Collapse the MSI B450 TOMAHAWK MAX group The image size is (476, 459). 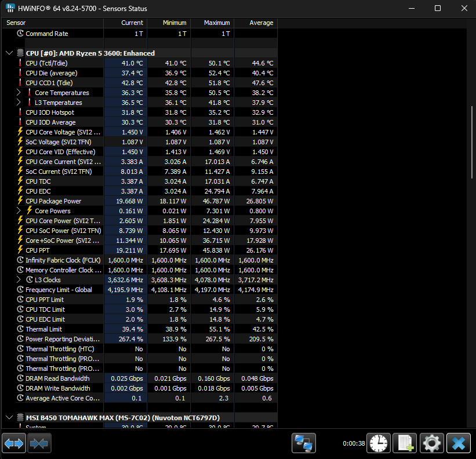tap(9, 417)
